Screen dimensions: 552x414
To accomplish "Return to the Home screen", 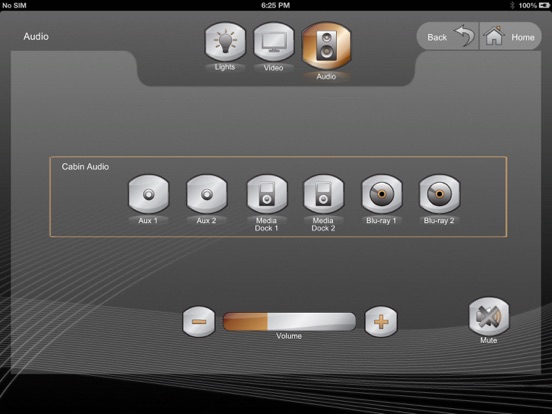I will coord(510,37).
